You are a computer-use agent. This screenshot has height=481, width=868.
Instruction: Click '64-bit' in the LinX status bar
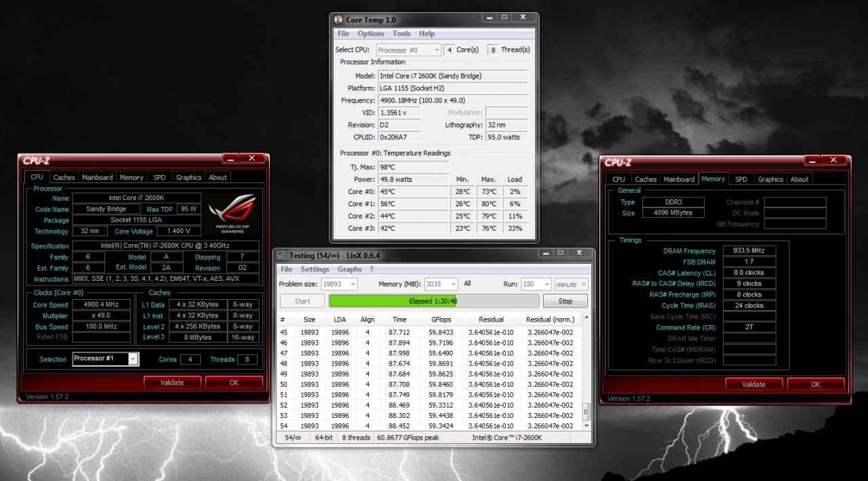tap(324, 438)
